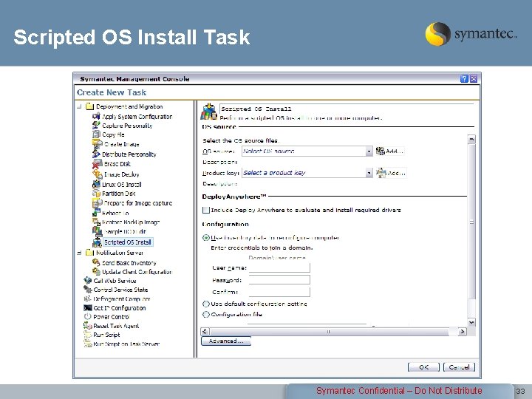
Task: Select the Scripted OS Install task
Action: [x=128, y=242]
